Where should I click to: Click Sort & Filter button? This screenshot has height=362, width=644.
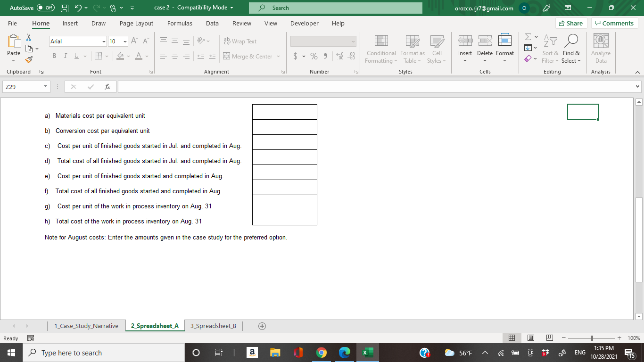550,49
